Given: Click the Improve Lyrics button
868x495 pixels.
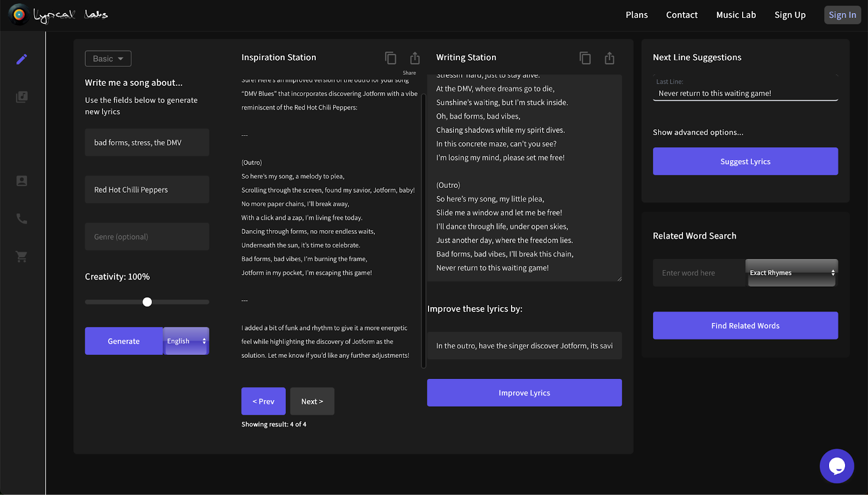Looking at the screenshot, I should 524,393.
